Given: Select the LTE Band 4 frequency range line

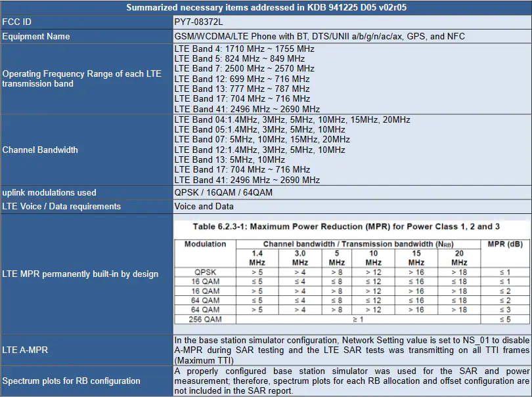Looking at the screenshot, I should tap(244, 49).
